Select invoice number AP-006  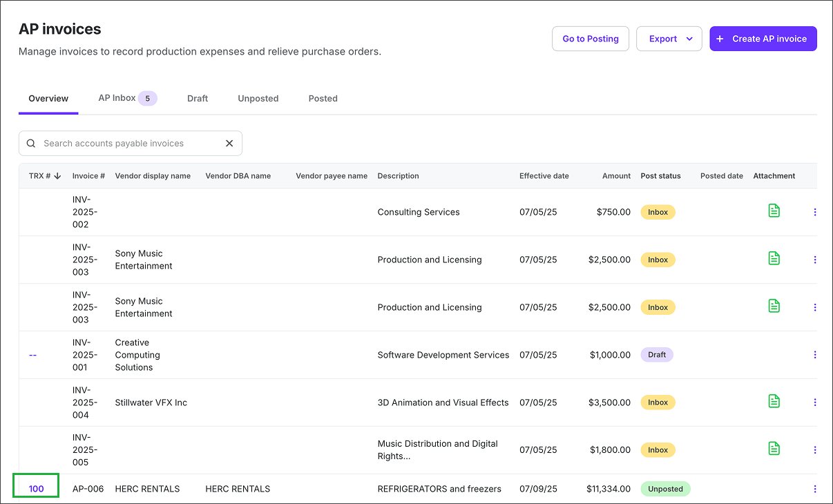coord(88,489)
